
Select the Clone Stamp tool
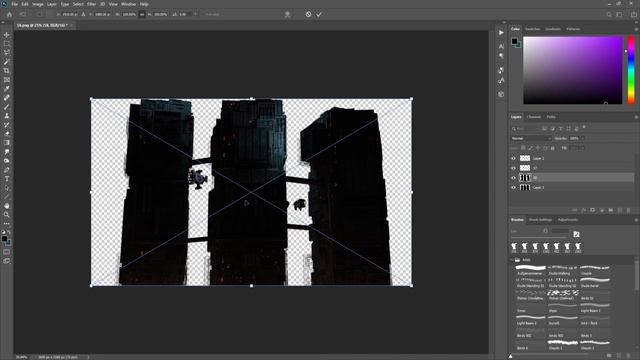(7, 116)
